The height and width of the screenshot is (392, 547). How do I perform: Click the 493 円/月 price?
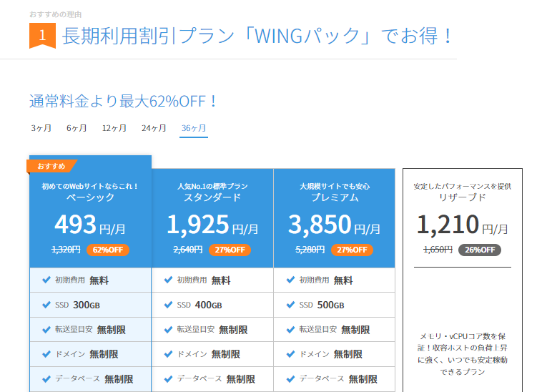click(x=90, y=224)
